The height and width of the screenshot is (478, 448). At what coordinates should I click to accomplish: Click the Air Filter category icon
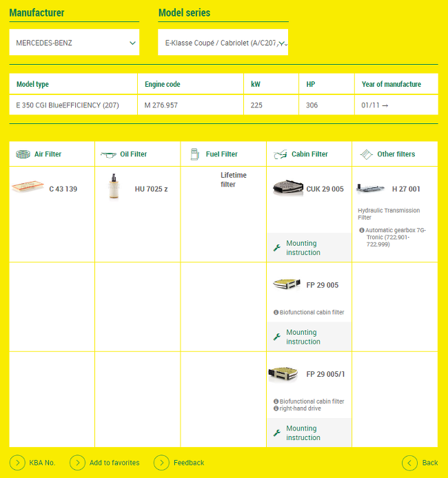pyautogui.click(x=23, y=154)
